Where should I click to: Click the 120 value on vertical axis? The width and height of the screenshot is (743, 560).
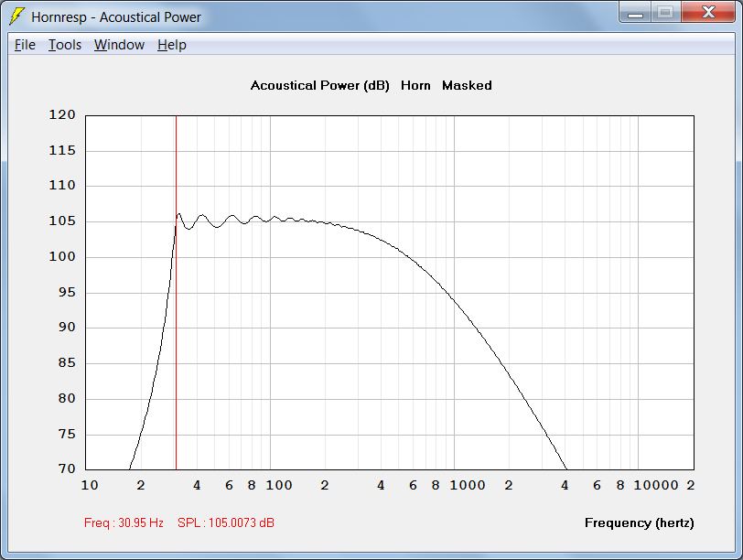coord(62,114)
